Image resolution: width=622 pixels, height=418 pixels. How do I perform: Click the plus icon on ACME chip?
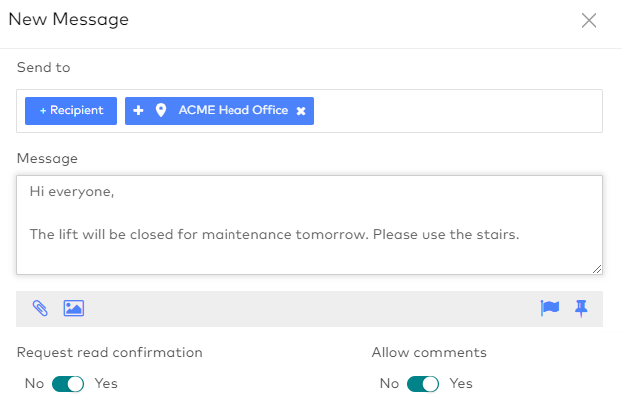tap(138, 111)
